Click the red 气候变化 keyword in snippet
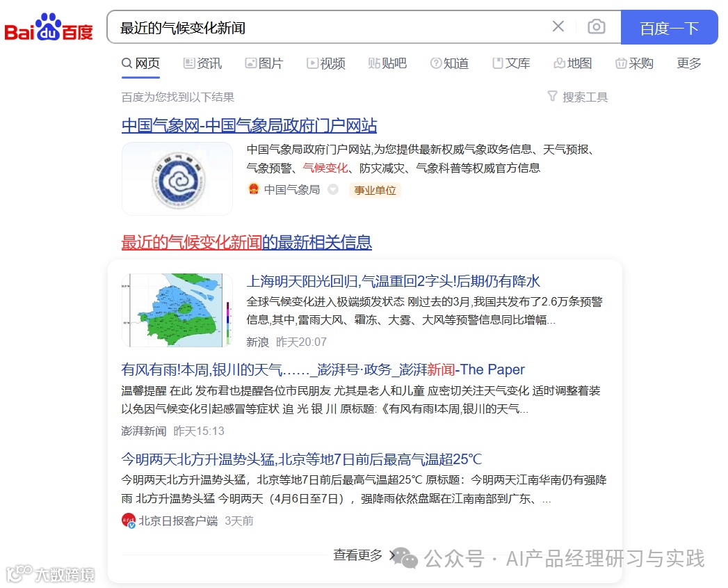Image resolution: width=728 pixels, height=588 pixels. click(x=325, y=168)
